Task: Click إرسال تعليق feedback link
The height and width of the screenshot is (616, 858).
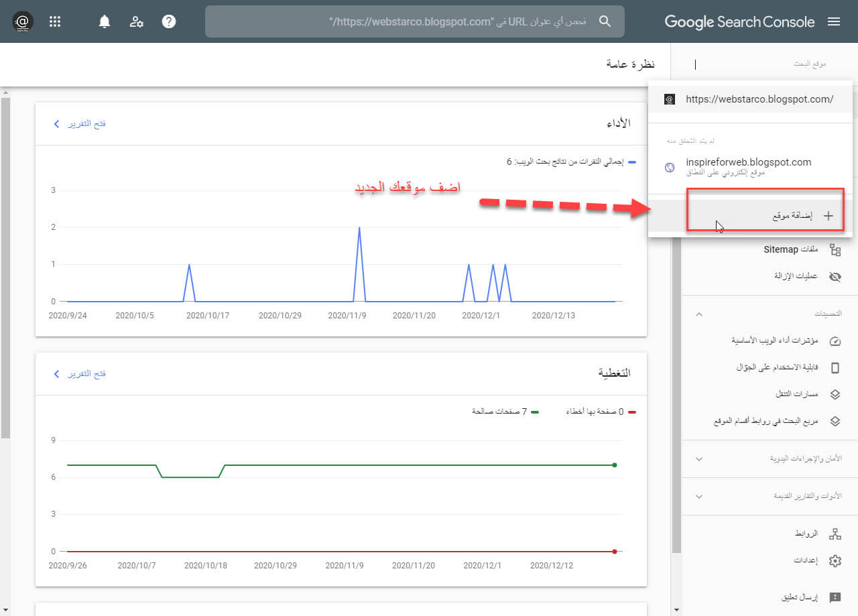Action: tap(800, 597)
